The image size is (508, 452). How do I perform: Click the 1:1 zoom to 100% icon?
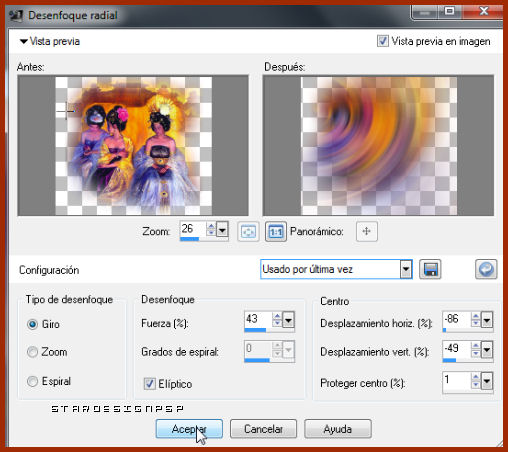pos(276,231)
